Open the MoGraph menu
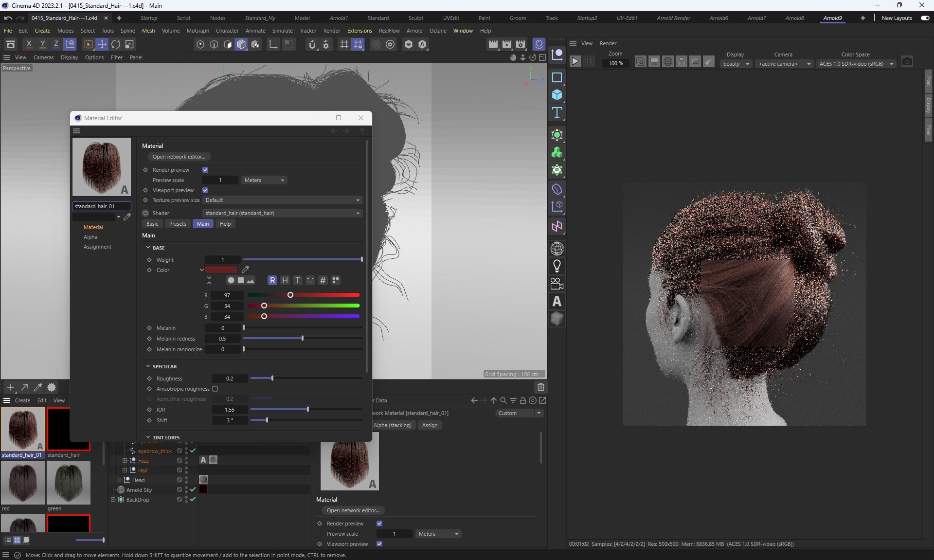 198,31
